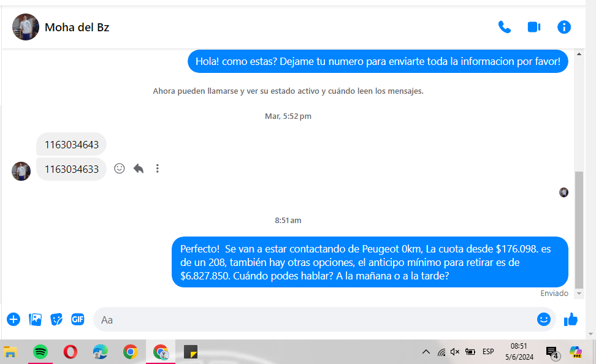Open the conversation information panel
This screenshot has height=364, width=596.
click(x=564, y=27)
